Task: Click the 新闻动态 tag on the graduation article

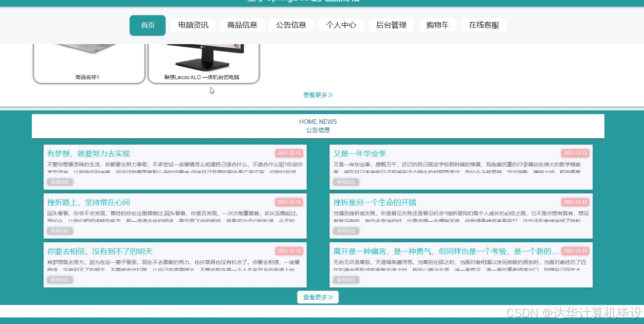Action: 345,182
